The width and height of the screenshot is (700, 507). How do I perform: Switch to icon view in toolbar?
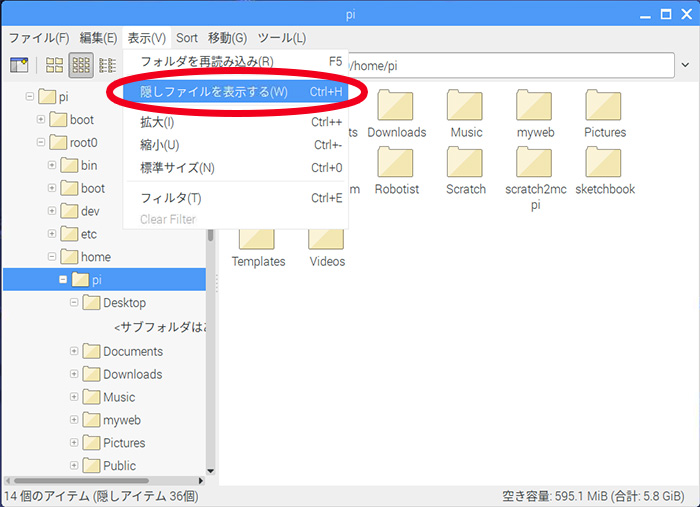[x=55, y=65]
